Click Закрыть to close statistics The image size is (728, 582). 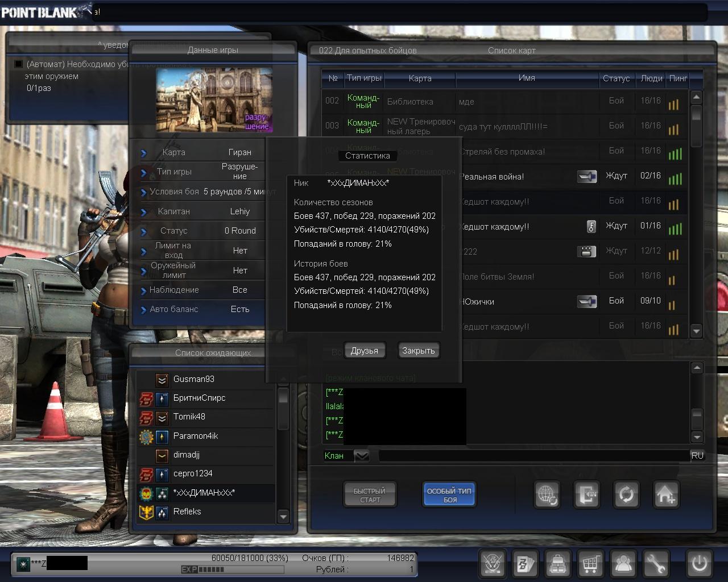419,351
